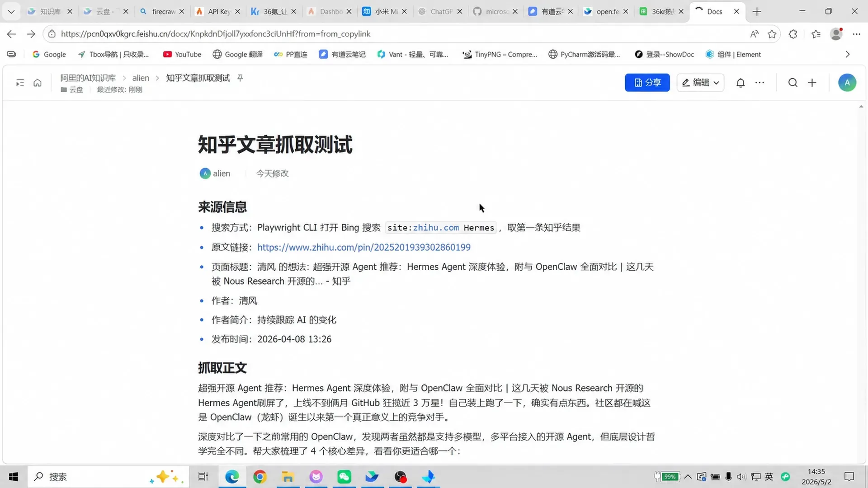Navigate to alien breadcrumb folder
The height and width of the screenshot is (488, 868).
tap(141, 78)
